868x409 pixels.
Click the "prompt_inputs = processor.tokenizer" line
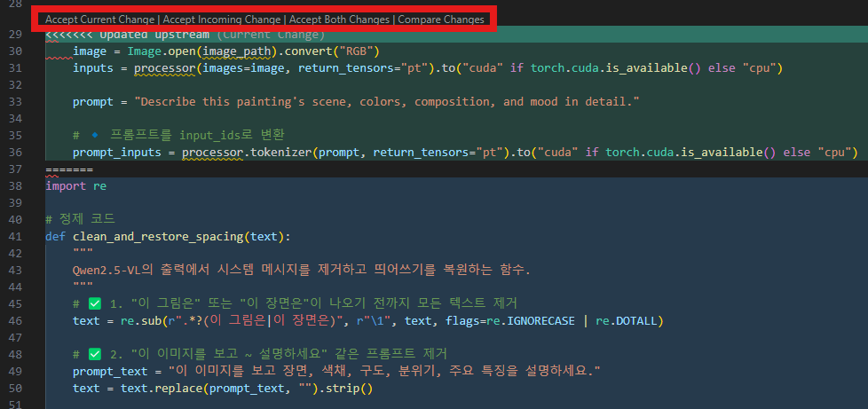point(465,153)
